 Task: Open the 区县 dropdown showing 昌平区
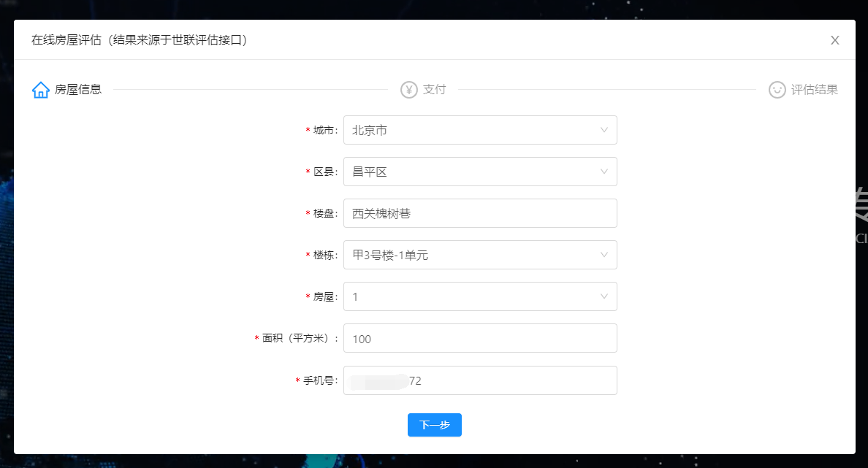[480, 172]
